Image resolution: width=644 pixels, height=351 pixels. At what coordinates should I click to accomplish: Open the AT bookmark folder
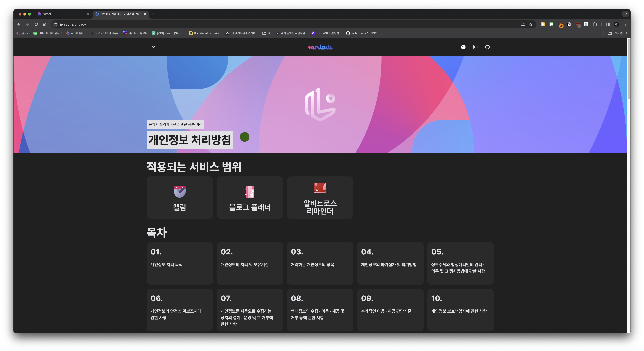coord(267,33)
